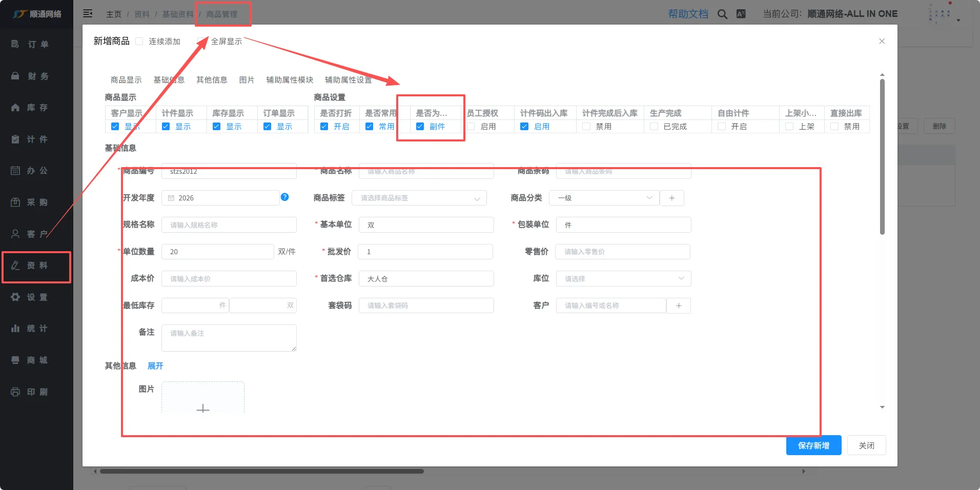
Task: Expand the 商品分类 一级 dropdown
Action: click(603, 198)
